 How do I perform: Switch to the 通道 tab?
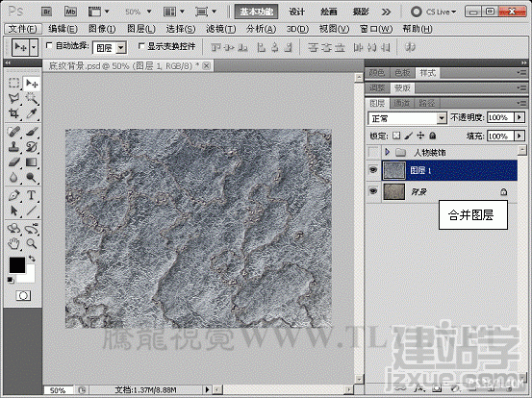pyautogui.click(x=401, y=103)
